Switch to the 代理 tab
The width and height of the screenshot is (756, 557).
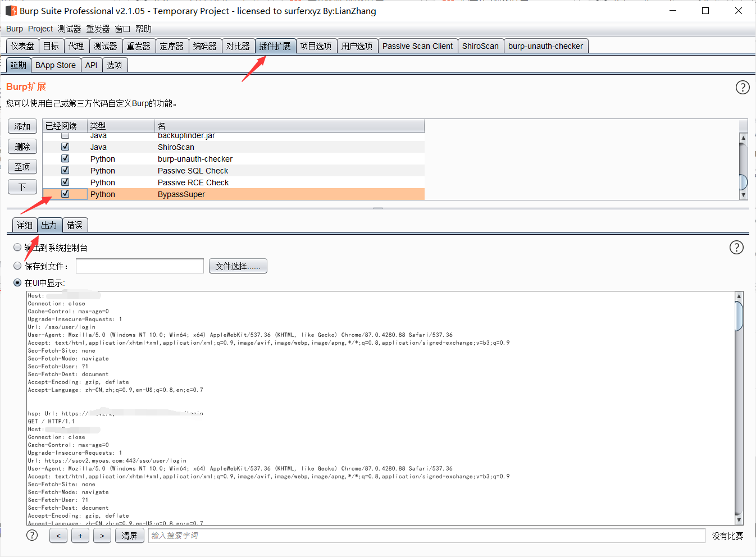tap(76, 46)
